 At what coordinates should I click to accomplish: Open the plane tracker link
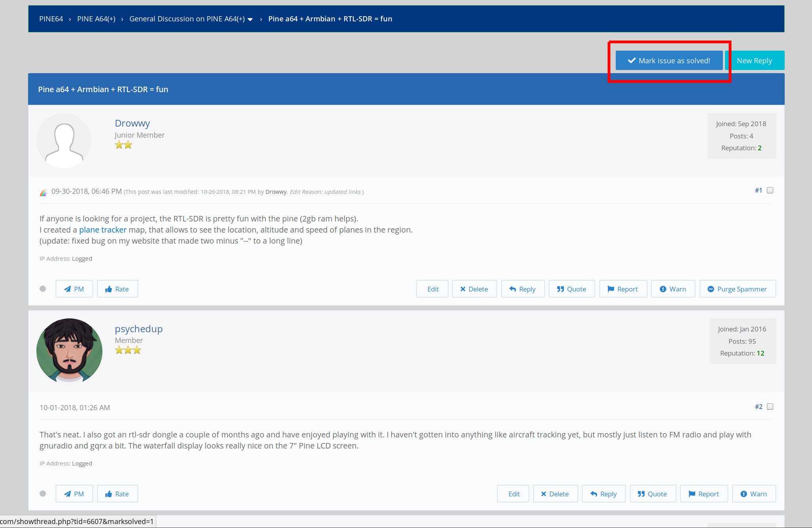pos(102,230)
